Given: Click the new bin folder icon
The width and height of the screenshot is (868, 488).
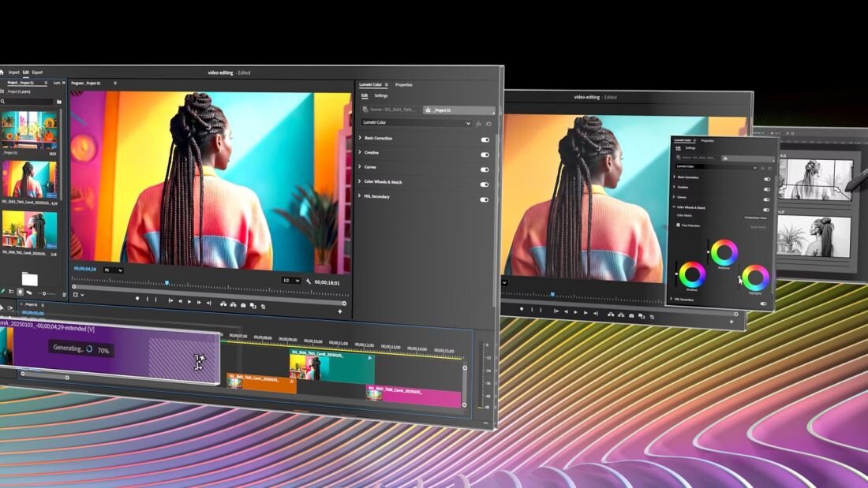Looking at the screenshot, I should [x=59, y=102].
